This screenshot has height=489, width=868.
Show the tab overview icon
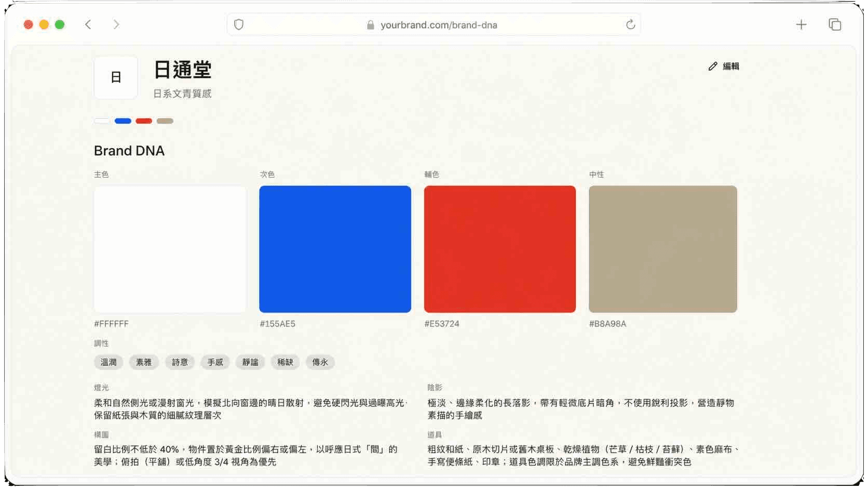click(835, 24)
